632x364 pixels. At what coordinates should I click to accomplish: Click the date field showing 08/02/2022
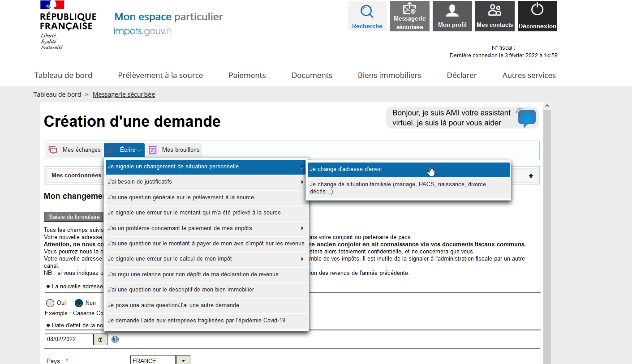click(x=69, y=339)
